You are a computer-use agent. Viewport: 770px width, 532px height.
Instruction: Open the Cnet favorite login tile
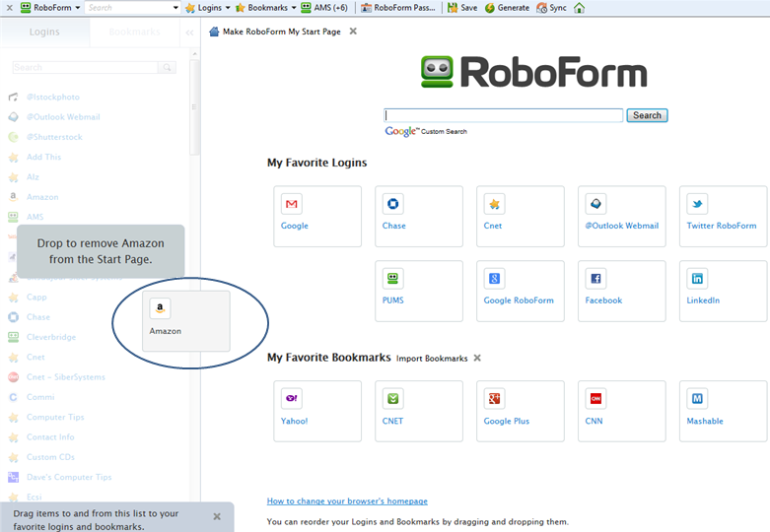[x=520, y=217]
